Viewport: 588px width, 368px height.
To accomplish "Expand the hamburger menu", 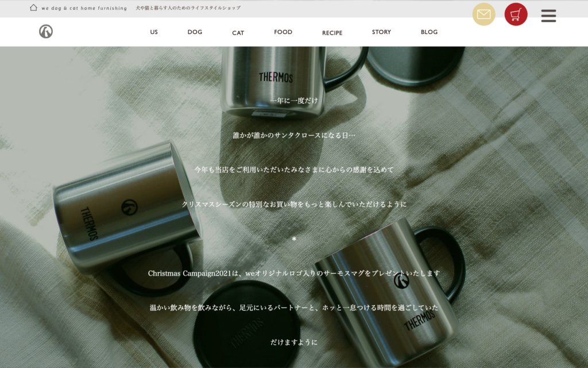I will point(548,16).
